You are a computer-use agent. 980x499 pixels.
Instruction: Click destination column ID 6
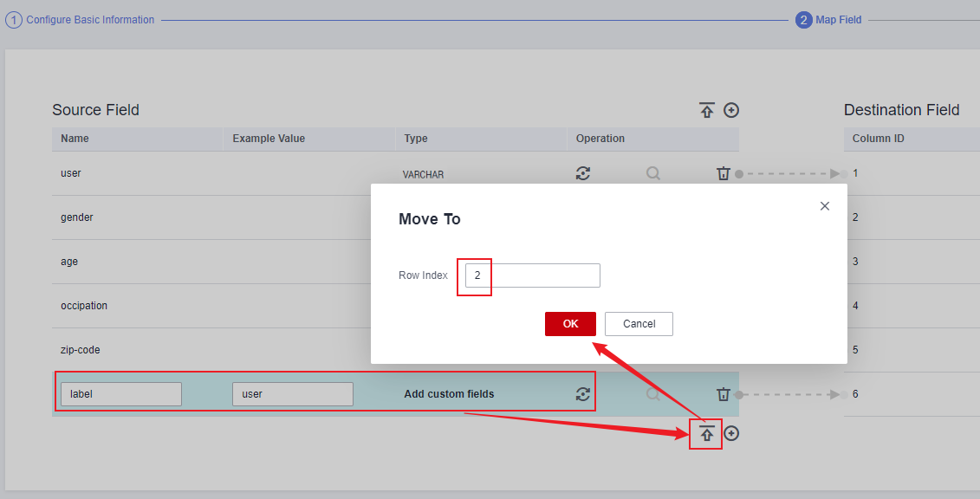(855, 394)
